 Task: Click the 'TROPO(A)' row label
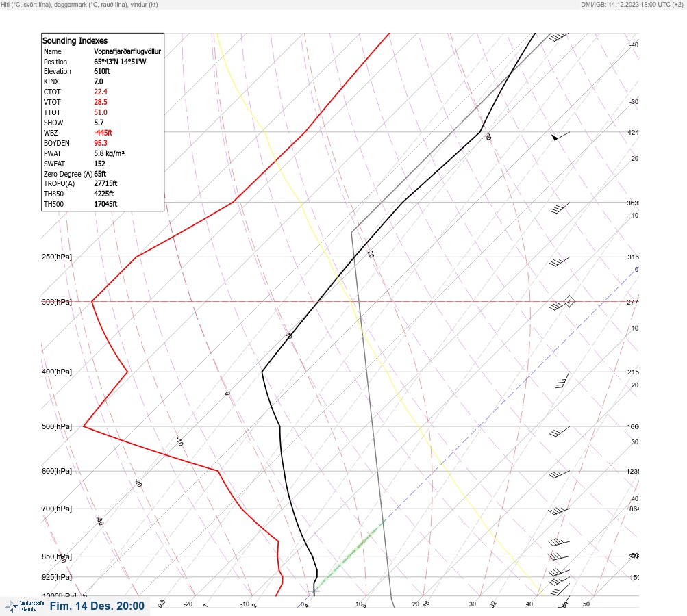click(59, 183)
